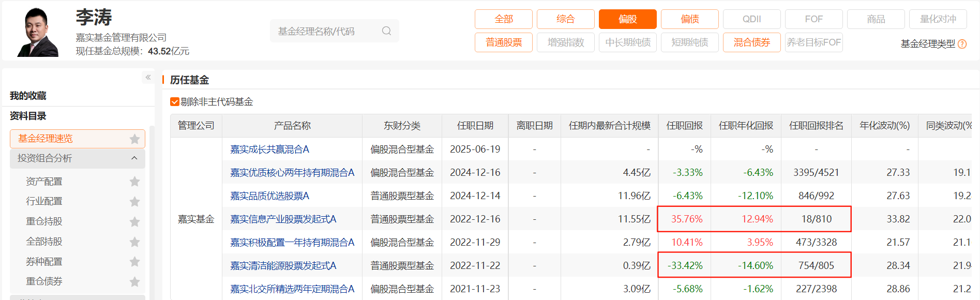The height and width of the screenshot is (300, 980).
Task: Open 基金经理速览 in sidebar
Action: pos(46,139)
